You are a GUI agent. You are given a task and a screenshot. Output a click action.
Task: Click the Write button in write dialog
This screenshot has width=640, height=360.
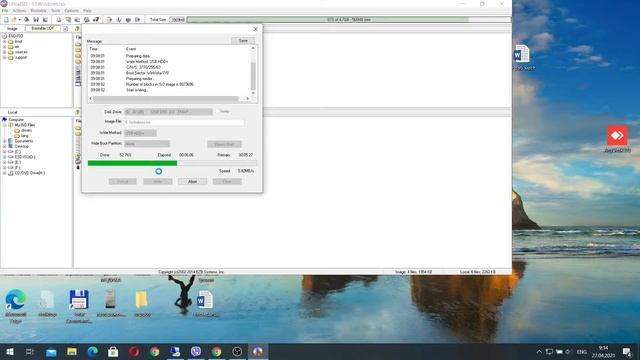coord(158,182)
